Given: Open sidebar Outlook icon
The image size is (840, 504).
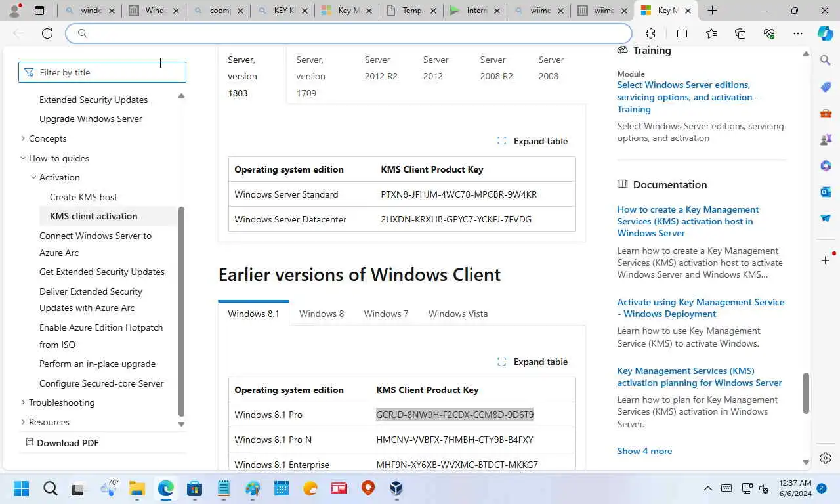Looking at the screenshot, I should coord(826,192).
